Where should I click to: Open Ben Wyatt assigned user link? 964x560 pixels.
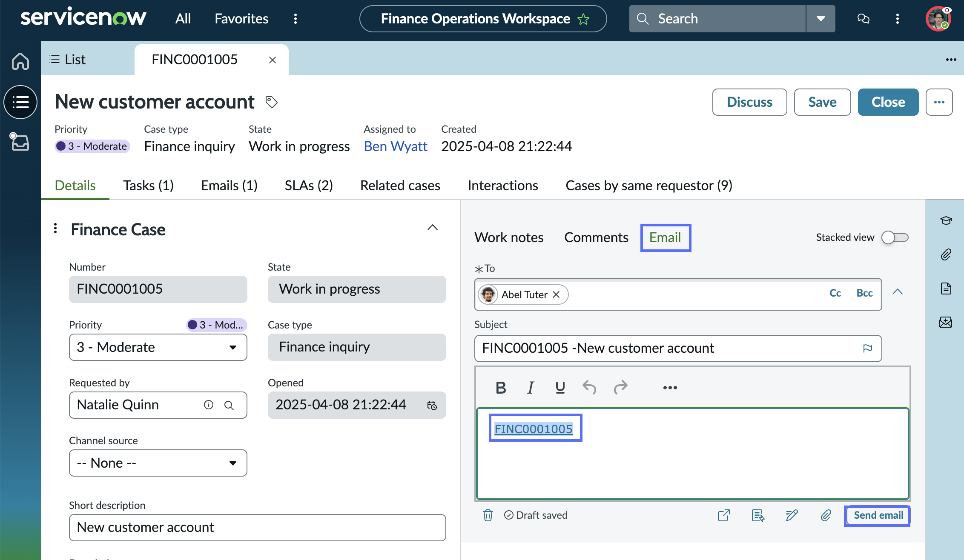click(396, 146)
